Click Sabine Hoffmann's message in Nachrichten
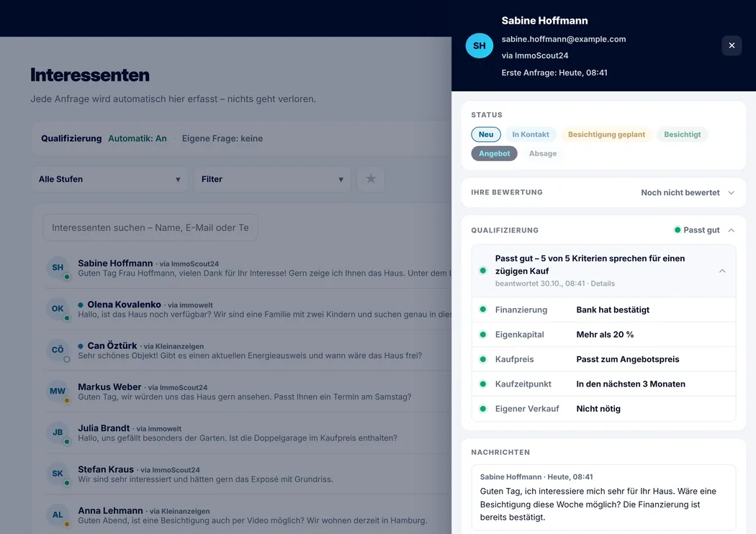This screenshot has height=534, width=756. tap(603, 497)
